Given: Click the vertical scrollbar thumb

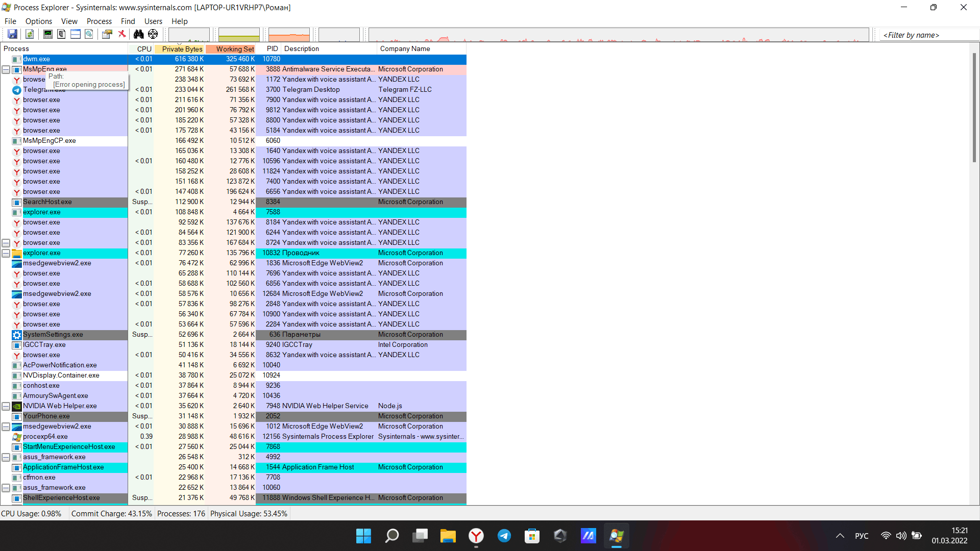Looking at the screenshot, I should 974,107.
